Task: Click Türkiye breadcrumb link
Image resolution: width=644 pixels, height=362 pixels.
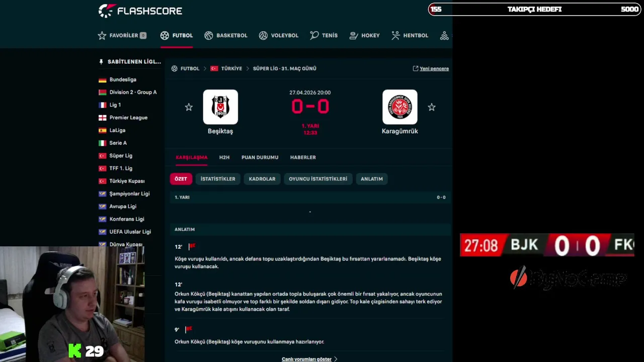Action: pyautogui.click(x=231, y=68)
